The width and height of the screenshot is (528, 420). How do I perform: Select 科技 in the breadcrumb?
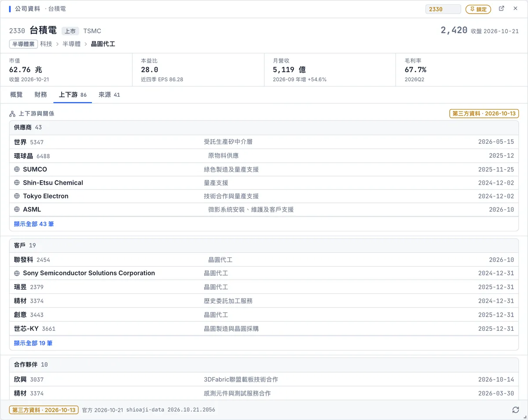click(x=46, y=44)
